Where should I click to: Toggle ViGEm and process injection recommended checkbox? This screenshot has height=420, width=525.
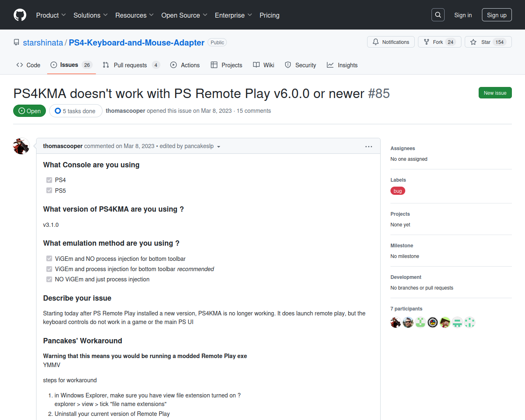tap(49, 269)
